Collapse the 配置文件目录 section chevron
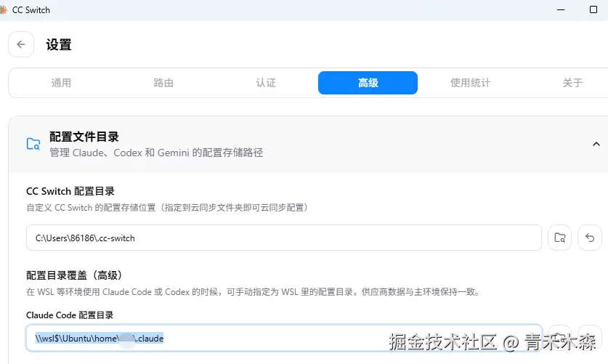Viewport: 608px width, 364px height. tap(596, 144)
